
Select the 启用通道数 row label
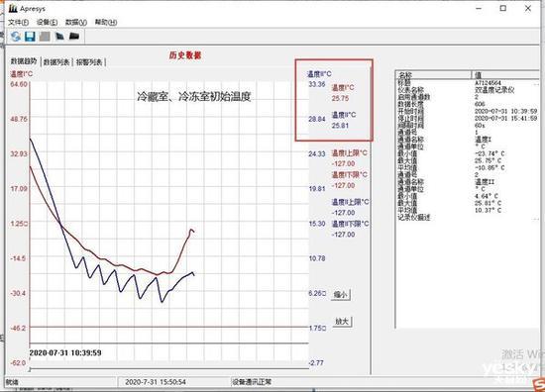(414, 97)
